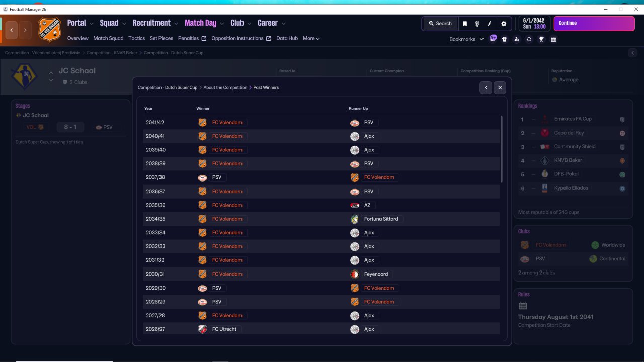
Task: Expand the Recruitment menu dropdown
Action: coord(176,24)
